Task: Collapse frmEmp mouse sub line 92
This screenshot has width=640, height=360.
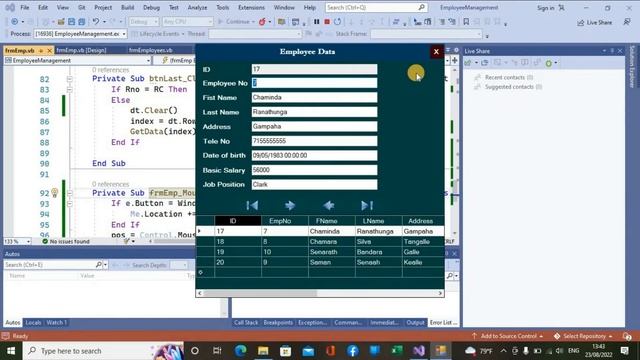Action: 69,193
